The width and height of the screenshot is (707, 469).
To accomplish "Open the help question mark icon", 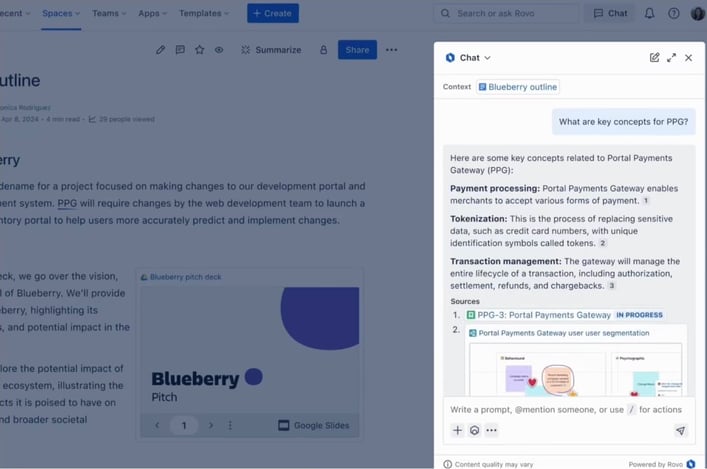I will click(x=674, y=14).
